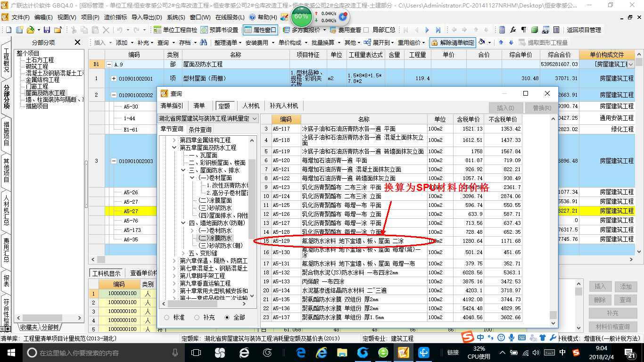The image size is (644, 362).
Task: Click the Save floppy disk icon
Action: pyautogui.click(x=47, y=30)
